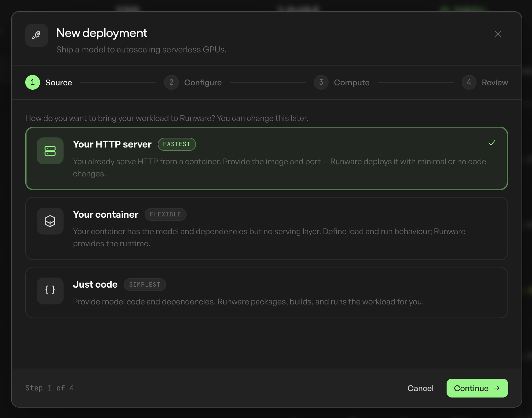
Task: Click the HTTP server stack icon
Action: tap(50, 151)
